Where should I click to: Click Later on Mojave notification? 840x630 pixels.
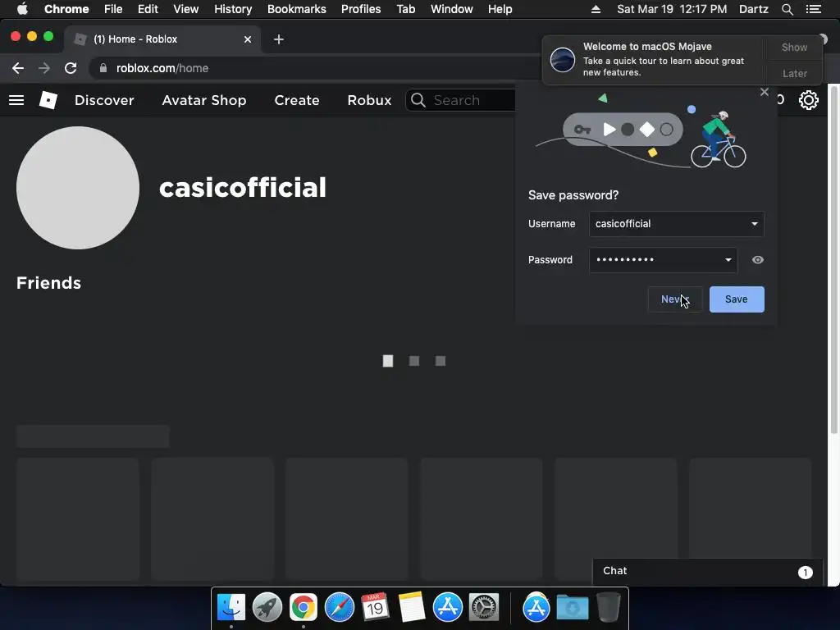[794, 73]
